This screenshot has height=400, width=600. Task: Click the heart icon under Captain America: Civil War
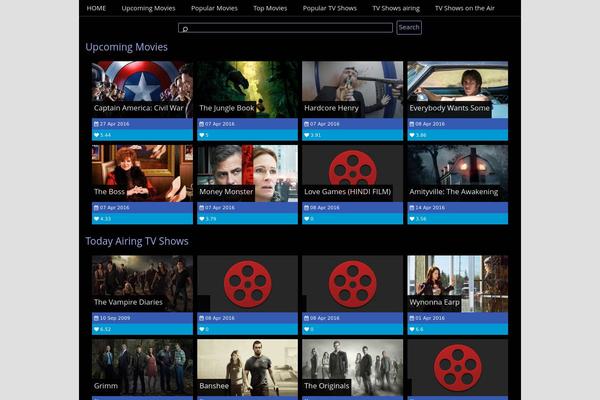[96, 135]
